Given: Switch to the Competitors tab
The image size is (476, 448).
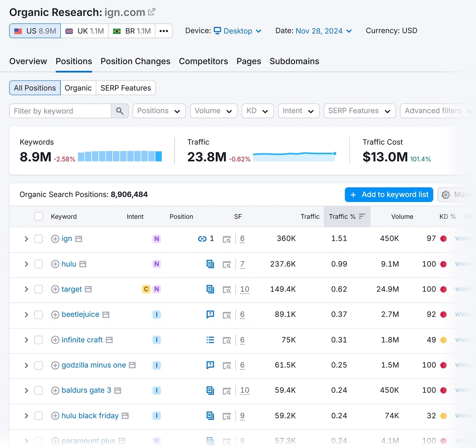Looking at the screenshot, I should 203,62.
